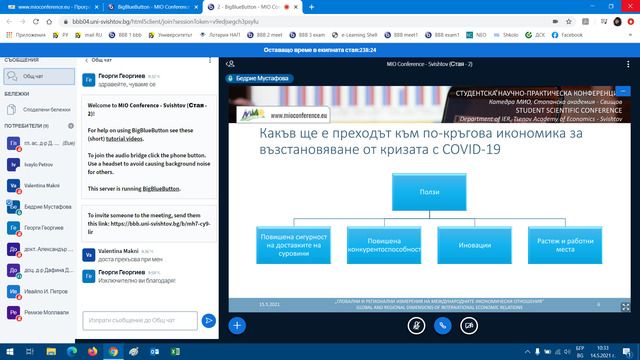Select the public chat item in sidebar
The width and height of the screenshot is (640, 360).
click(x=39, y=76)
